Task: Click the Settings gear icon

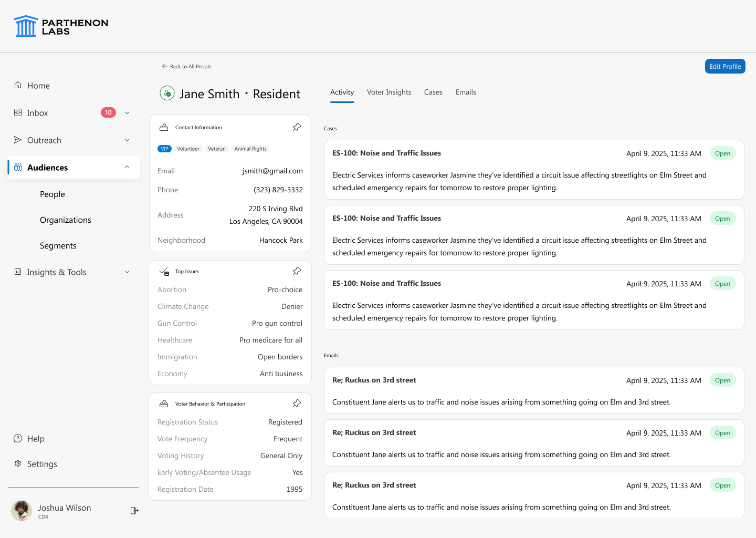Action: [18, 463]
